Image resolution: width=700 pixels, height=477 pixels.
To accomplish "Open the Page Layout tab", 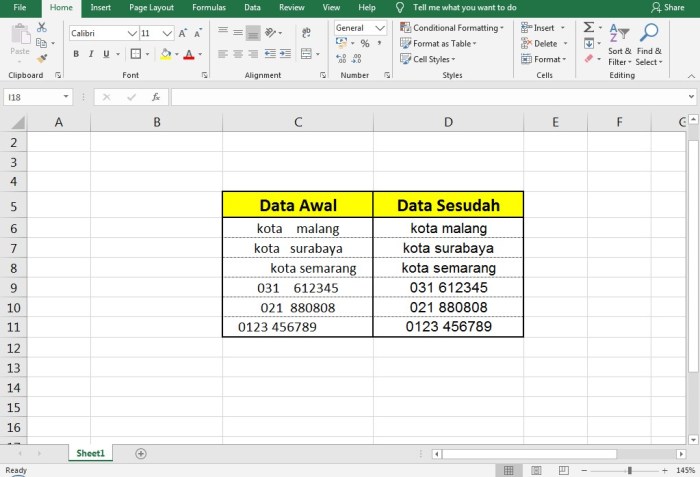I will click(x=151, y=7).
